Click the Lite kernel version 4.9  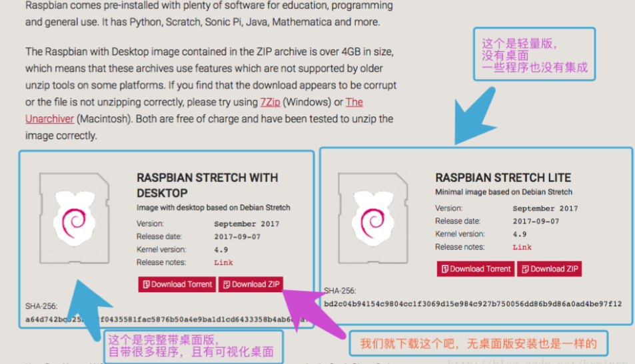coord(520,234)
